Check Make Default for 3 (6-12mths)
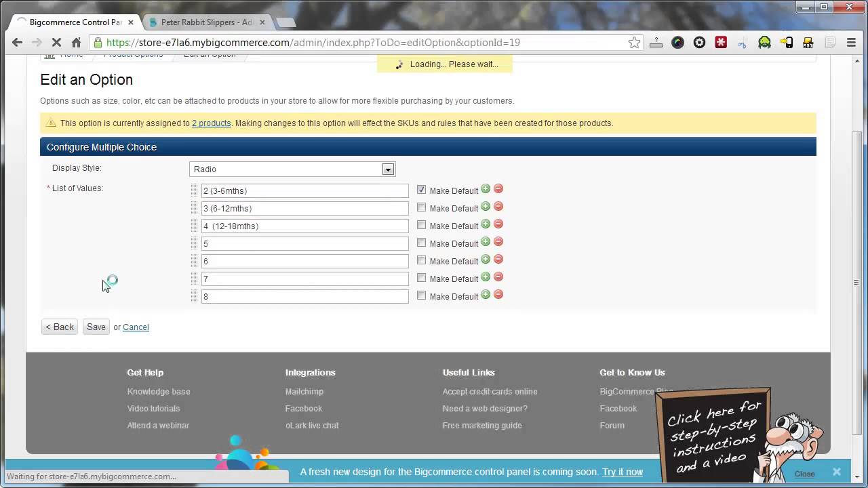The image size is (868, 488). 421,207
